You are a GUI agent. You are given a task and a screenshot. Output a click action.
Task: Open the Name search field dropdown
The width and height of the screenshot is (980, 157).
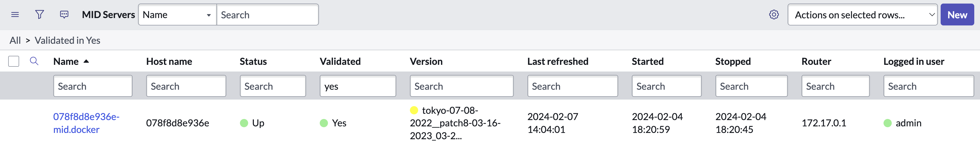click(x=177, y=15)
